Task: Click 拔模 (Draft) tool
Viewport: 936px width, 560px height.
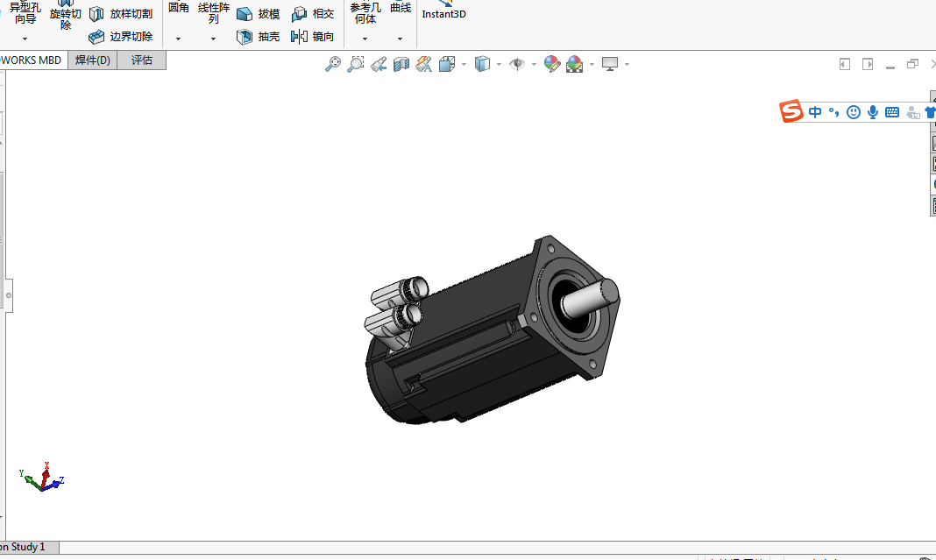Action: tap(258, 14)
